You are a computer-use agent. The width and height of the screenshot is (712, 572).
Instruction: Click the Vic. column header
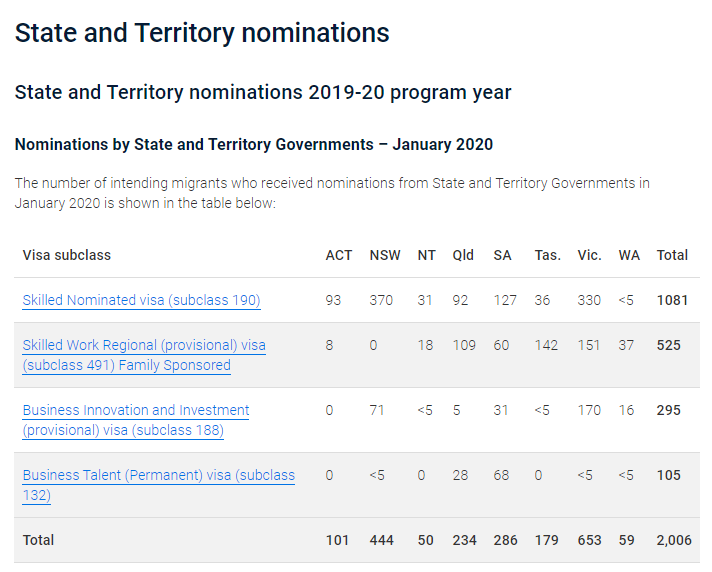[x=589, y=255]
